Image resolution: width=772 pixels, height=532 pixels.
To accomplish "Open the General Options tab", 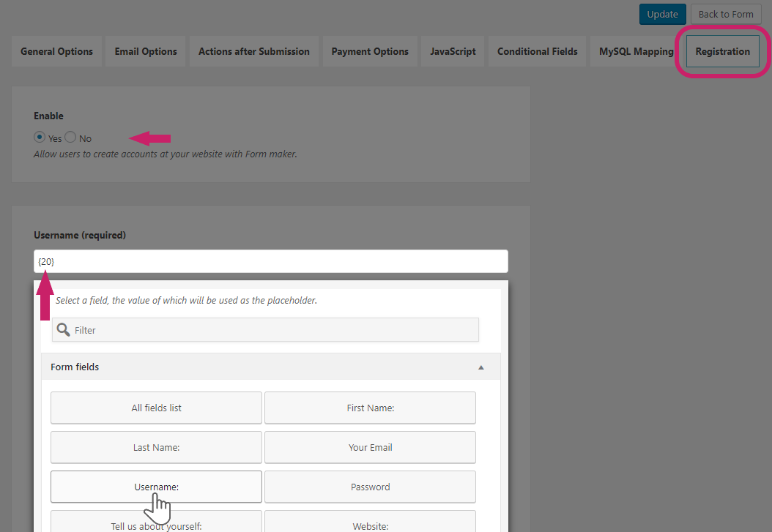I will click(x=56, y=51).
